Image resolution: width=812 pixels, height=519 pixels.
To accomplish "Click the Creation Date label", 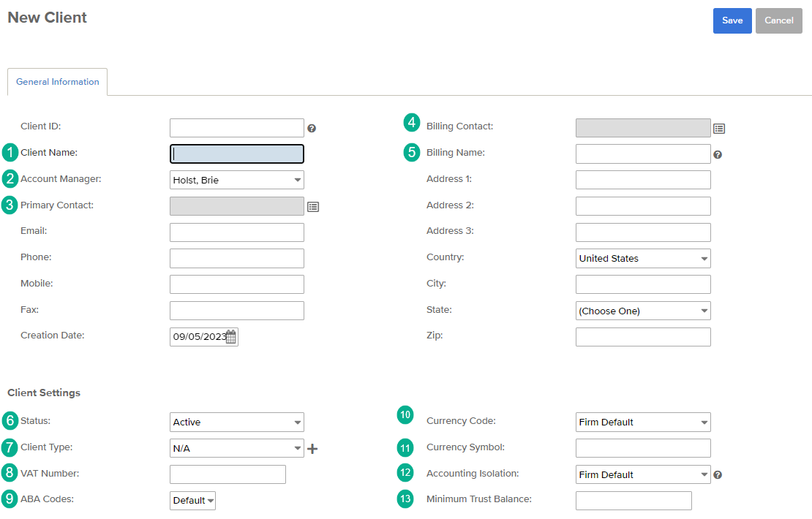I will [52, 336].
